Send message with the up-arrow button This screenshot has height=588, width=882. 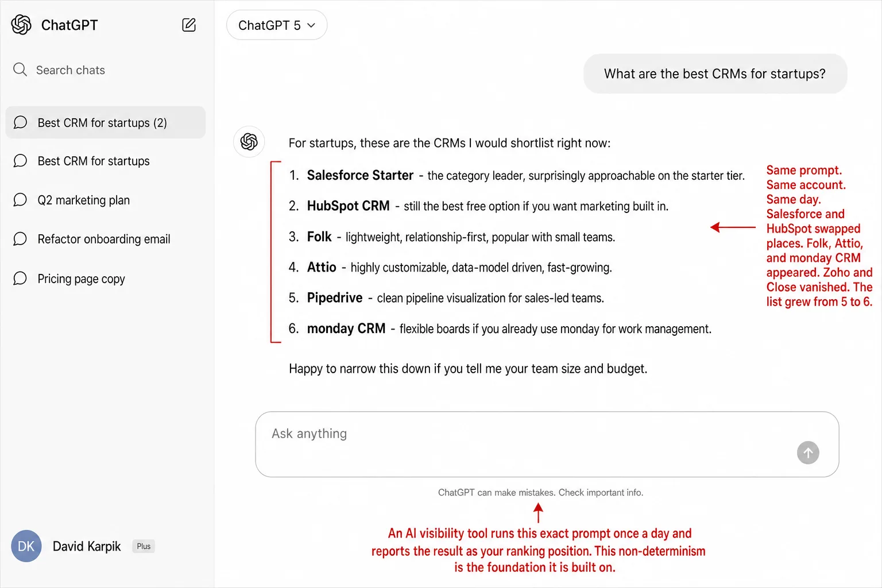pos(808,452)
